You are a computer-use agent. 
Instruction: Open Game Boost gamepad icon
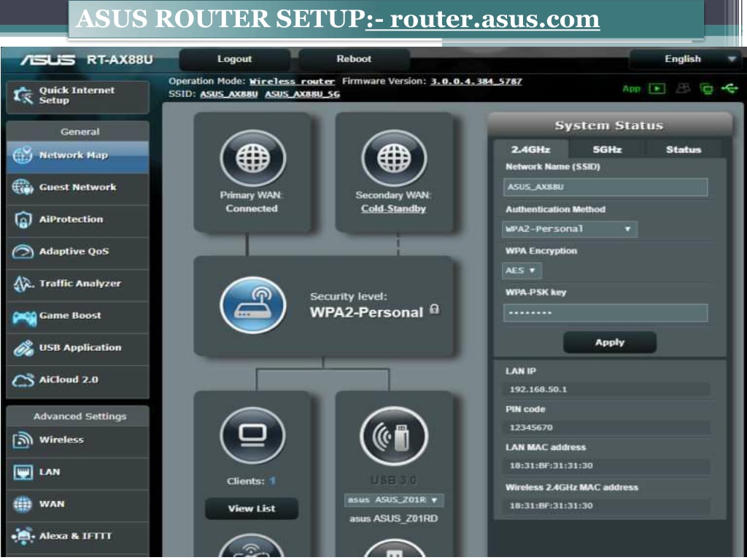tap(24, 316)
